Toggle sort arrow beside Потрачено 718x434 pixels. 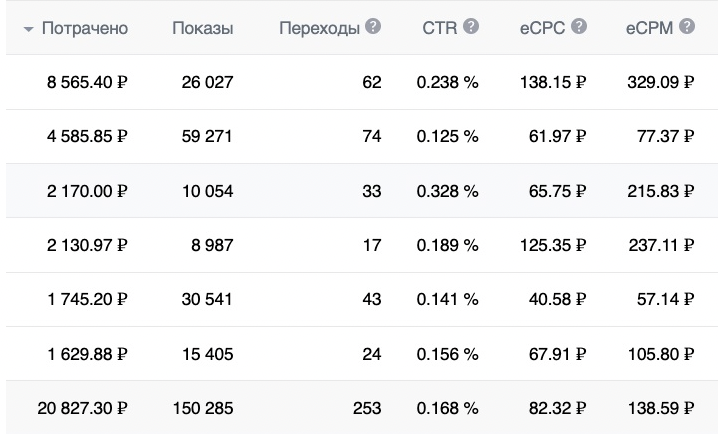pos(28,29)
